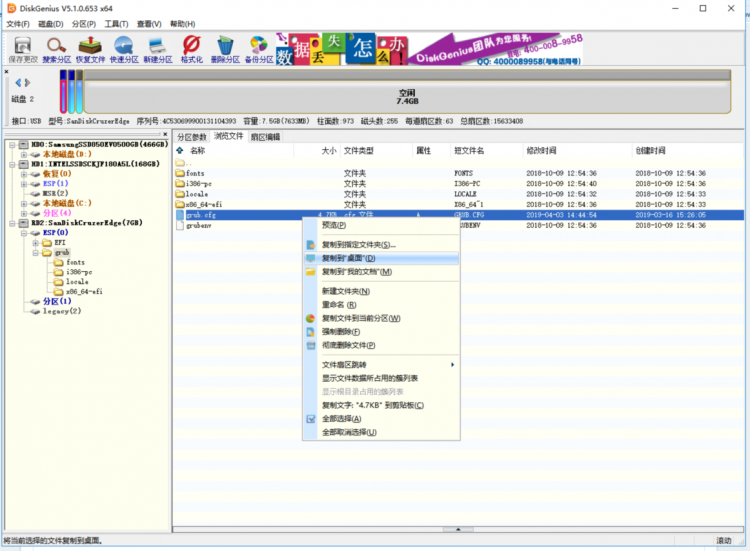Open the File sector jump submenu
Viewport: 750px width, 551px height.
coord(381,365)
